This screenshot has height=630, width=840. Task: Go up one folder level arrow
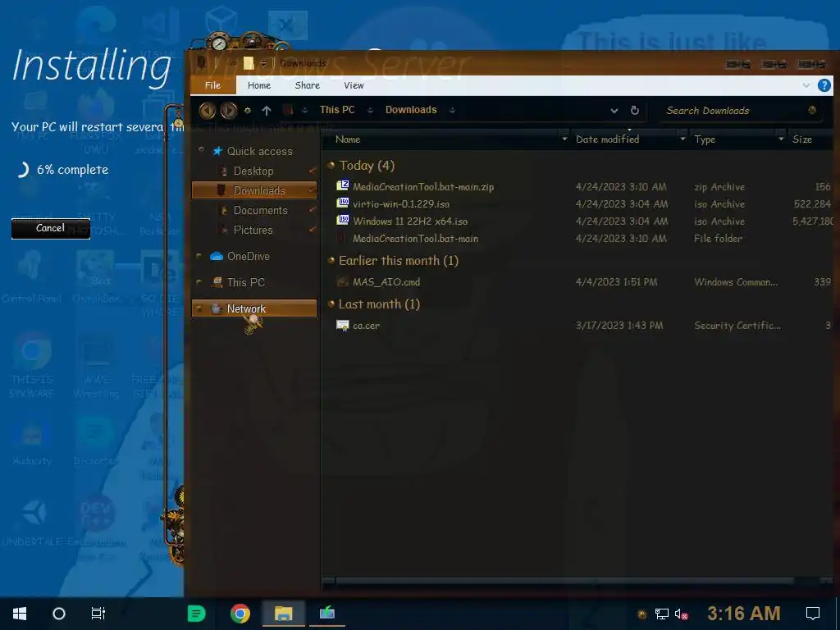point(267,111)
